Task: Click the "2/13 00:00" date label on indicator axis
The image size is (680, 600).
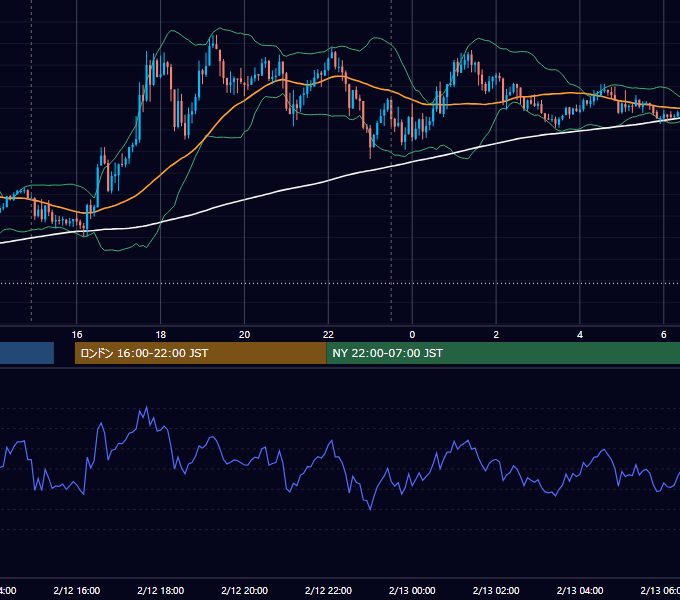Action: point(412,590)
